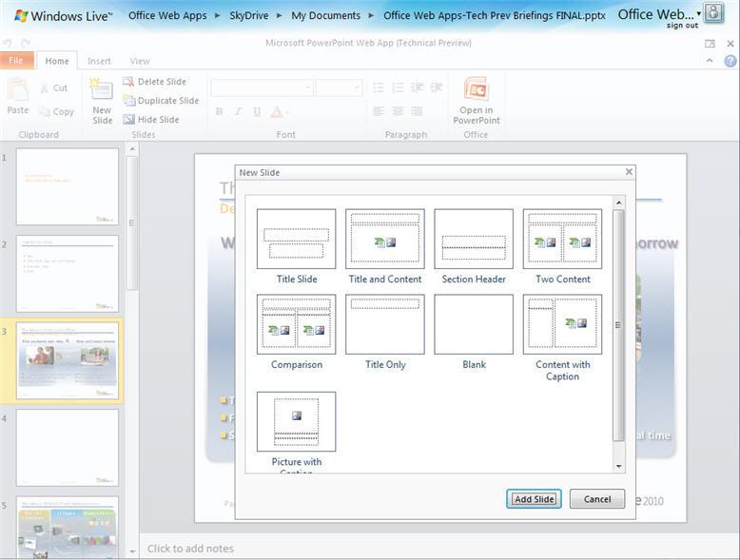740x560 pixels.
Task: Switch to the Insert tab
Action: (x=99, y=61)
